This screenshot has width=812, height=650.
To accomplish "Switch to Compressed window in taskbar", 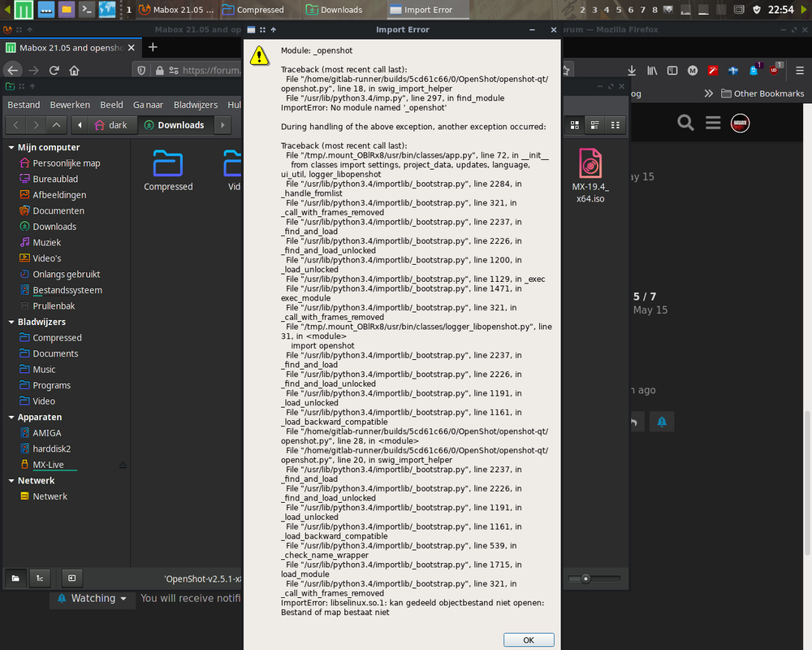I will pyautogui.click(x=253, y=10).
